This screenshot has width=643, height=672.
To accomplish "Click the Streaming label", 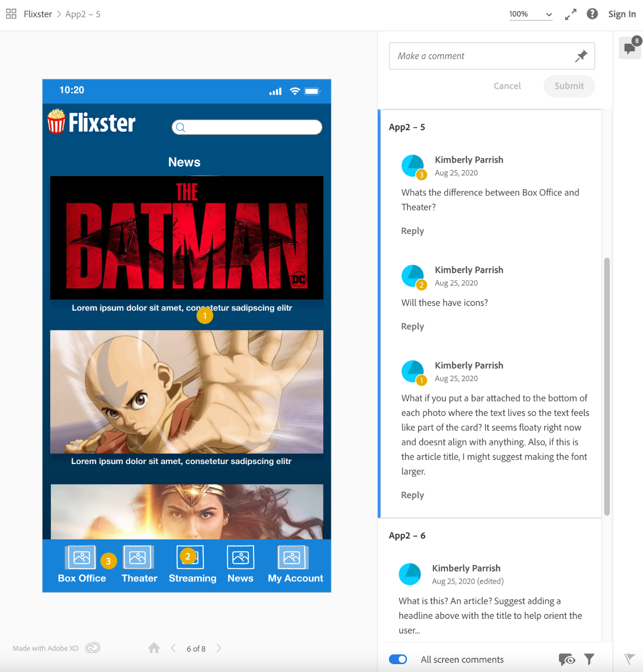I will click(193, 578).
